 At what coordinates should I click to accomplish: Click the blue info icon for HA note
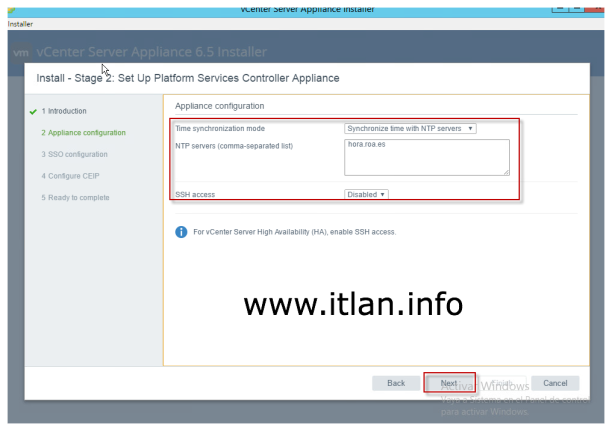coord(181,232)
